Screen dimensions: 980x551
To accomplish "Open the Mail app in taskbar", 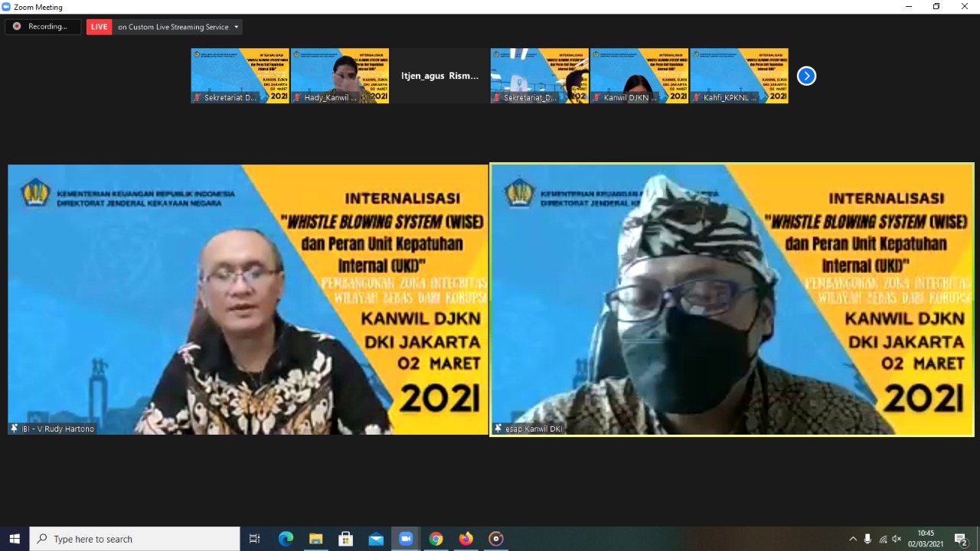I will [x=376, y=539].
